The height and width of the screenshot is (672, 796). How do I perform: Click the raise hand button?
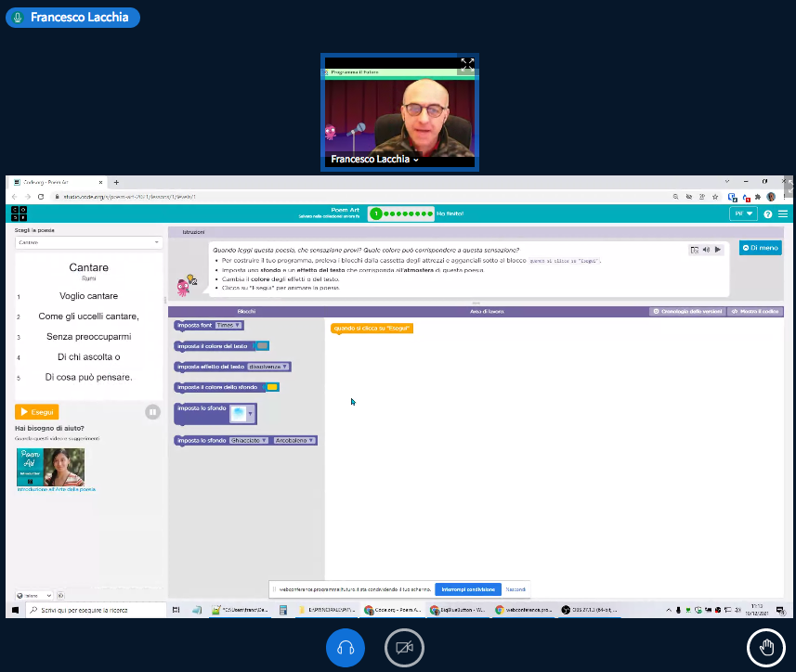point(766,648)
